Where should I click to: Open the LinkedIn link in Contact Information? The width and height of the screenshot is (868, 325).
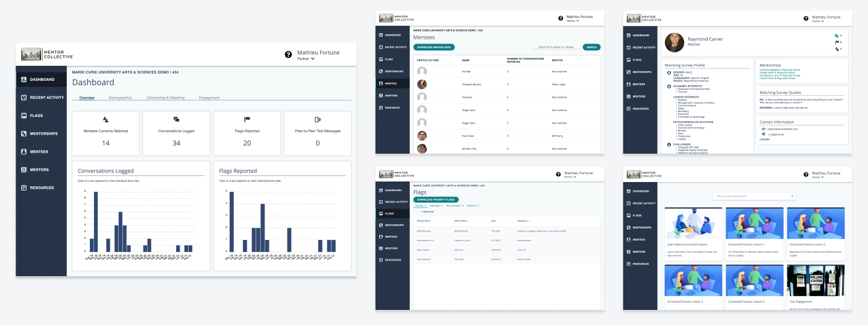tap(764, 139)
